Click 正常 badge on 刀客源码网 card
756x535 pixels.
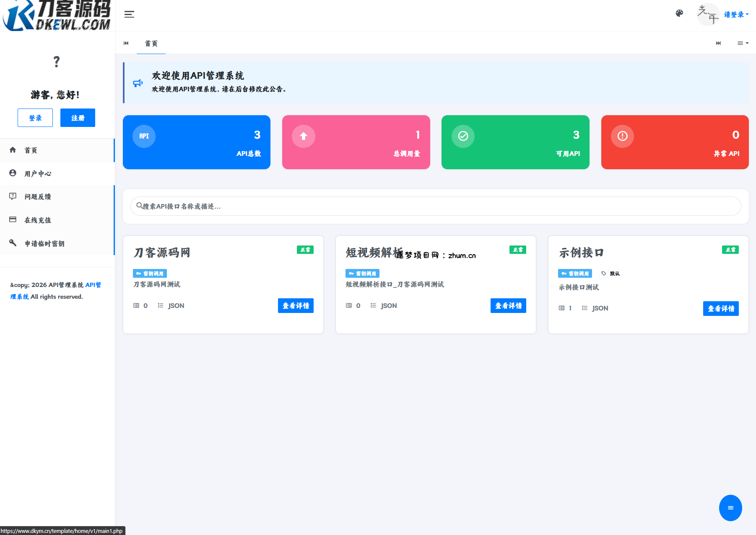(x=305, y=250)
